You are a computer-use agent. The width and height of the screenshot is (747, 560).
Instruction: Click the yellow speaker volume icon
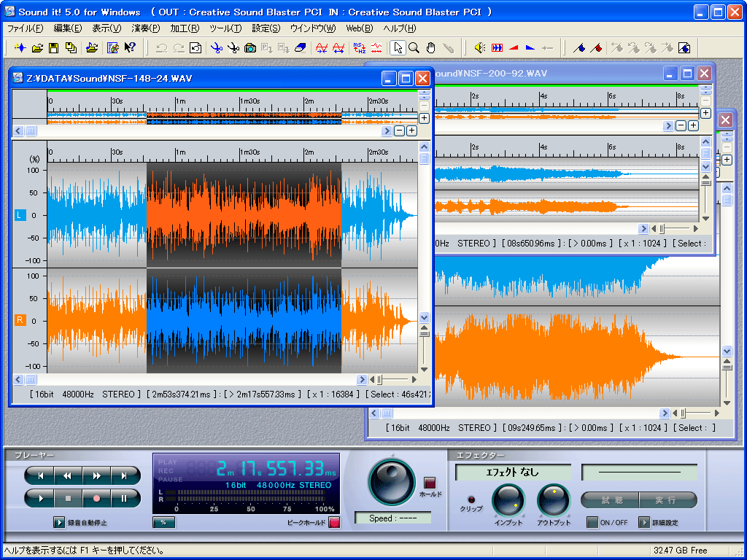[480, 47]
